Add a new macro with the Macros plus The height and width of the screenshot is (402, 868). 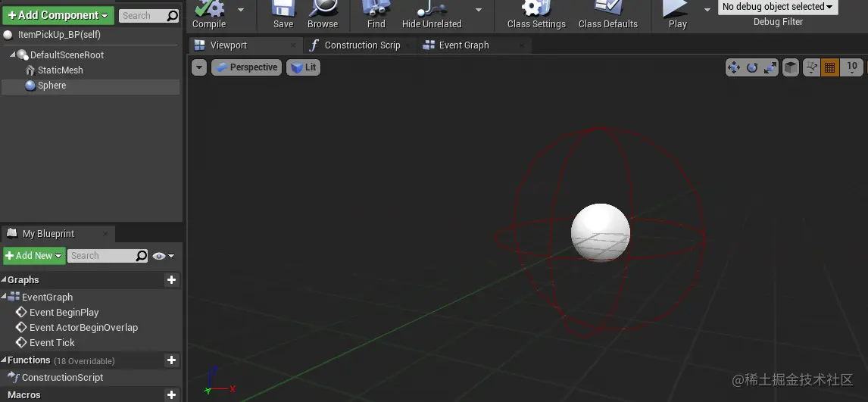click(x=172, y=395)
